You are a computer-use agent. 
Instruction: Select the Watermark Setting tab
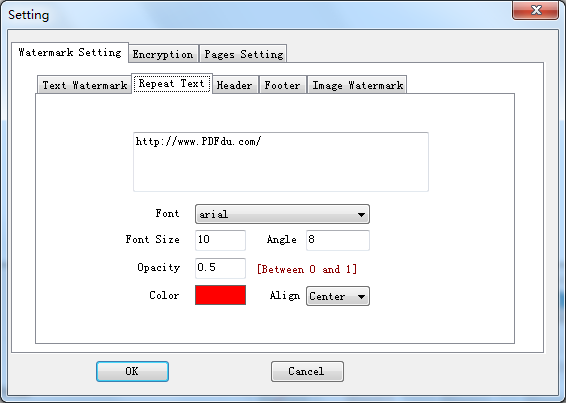coord(70,53)
